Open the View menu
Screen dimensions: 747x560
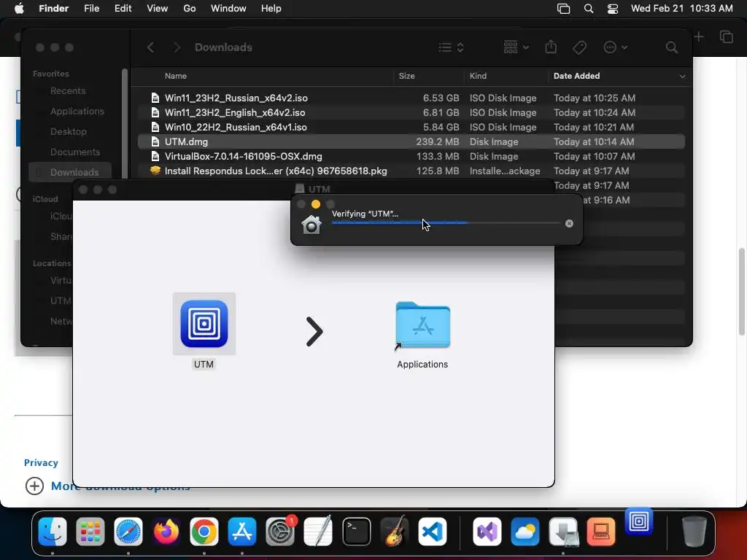tap(158, 9)
